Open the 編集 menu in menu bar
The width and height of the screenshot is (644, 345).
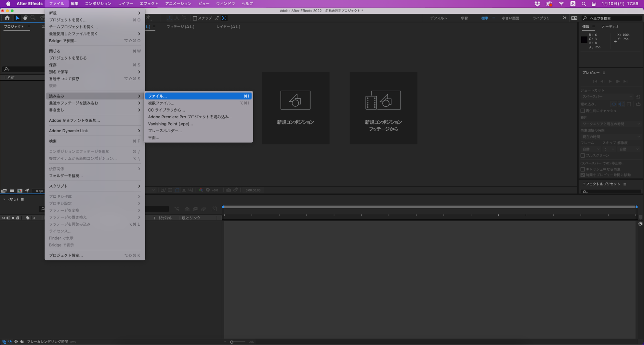click(74, 4)
